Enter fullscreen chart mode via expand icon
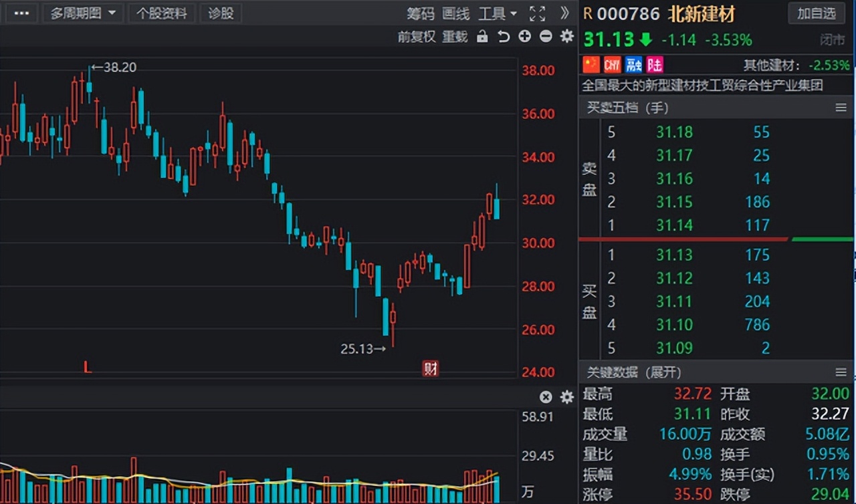 point(537,13)
